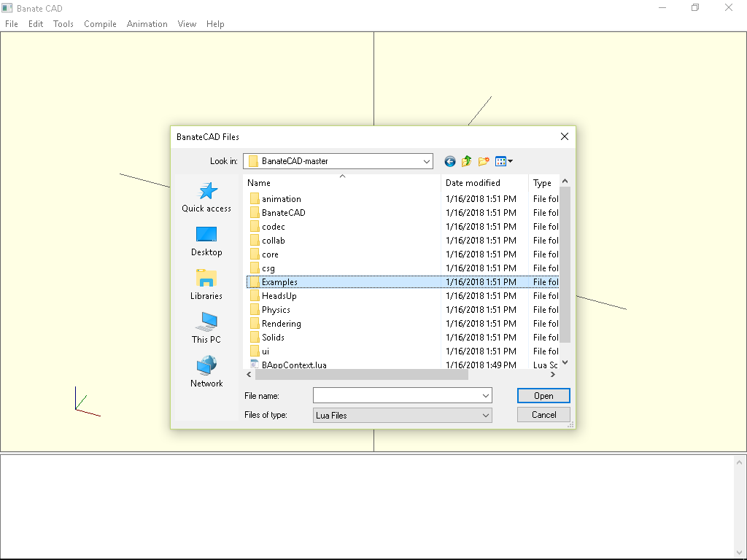The width and height of the screenshot is (747, 560).
Task: Expand the File name combo arrow
Action: 486,395
